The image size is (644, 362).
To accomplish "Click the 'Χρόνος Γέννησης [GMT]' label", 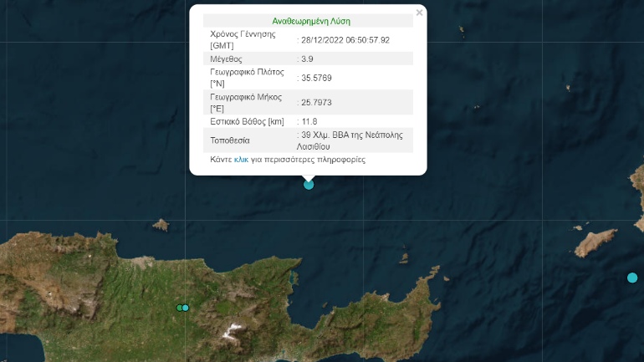I will pos(243,40).
